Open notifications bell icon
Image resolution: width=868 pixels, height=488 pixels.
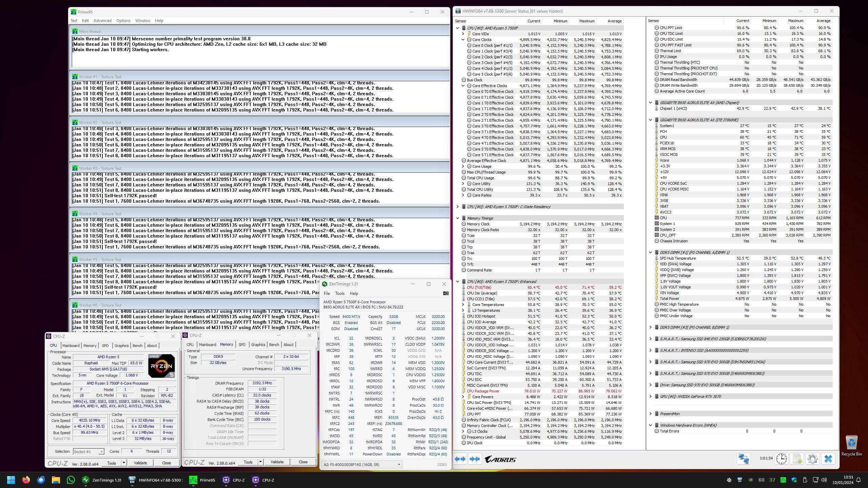pos(859,480)
